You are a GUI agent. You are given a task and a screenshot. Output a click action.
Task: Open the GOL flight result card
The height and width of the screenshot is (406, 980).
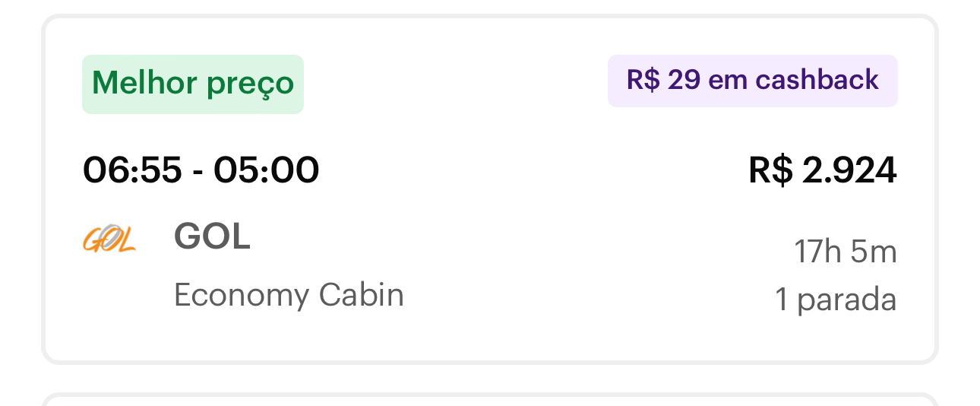(490, 189)
